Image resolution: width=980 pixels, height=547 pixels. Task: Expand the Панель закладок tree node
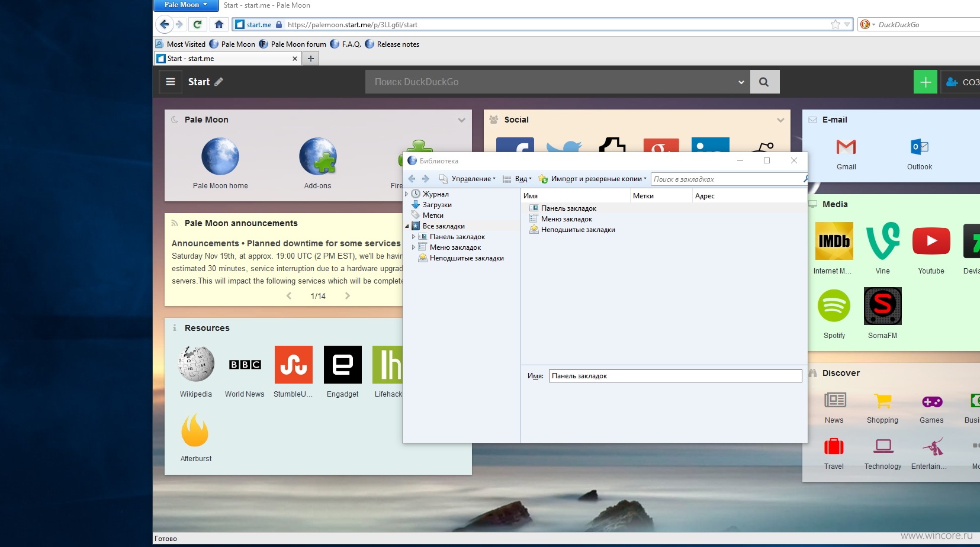[413, 237]
